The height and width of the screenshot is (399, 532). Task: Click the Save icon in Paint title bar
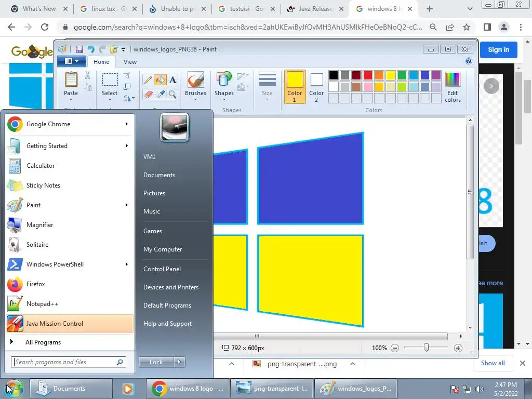79,49
